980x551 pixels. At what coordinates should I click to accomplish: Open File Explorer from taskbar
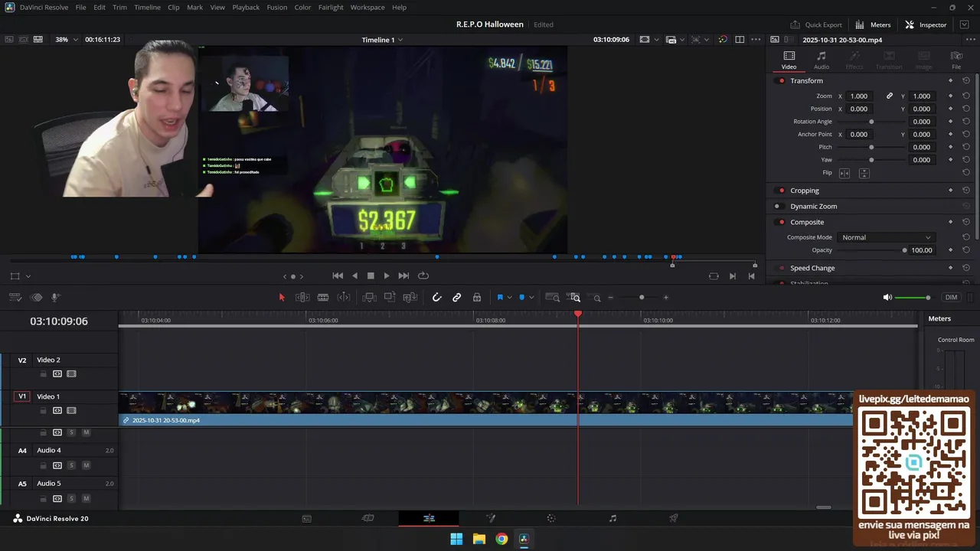click(479, 539)
